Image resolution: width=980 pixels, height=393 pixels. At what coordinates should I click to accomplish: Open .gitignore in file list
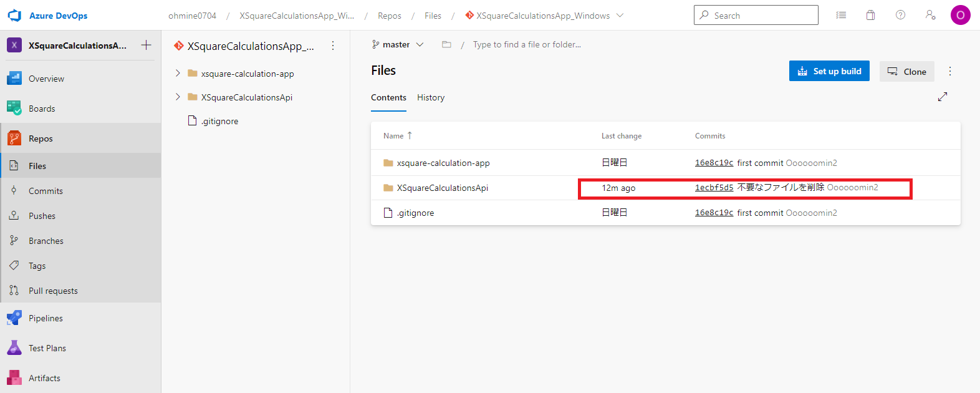pyautogui.click(x=415, y=213)
